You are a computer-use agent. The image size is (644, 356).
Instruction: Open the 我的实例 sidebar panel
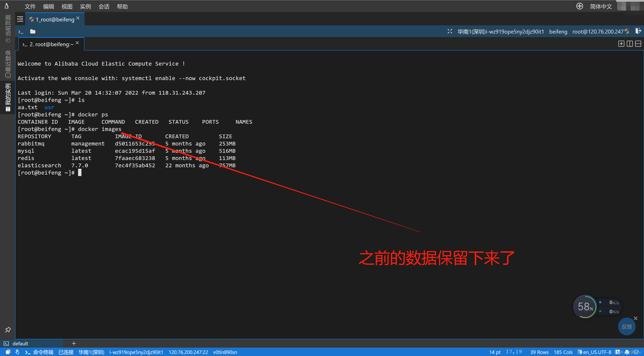point(8,97)
